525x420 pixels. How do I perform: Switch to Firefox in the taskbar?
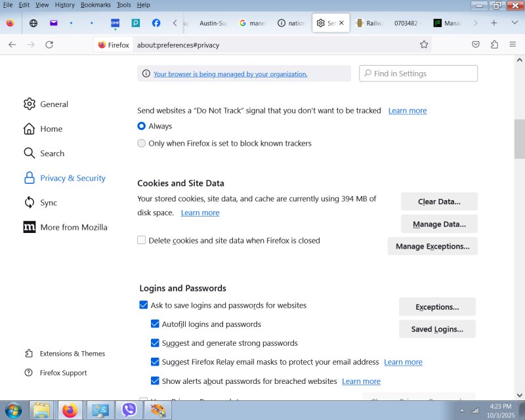pyautogui.click(x=70, y=410)
